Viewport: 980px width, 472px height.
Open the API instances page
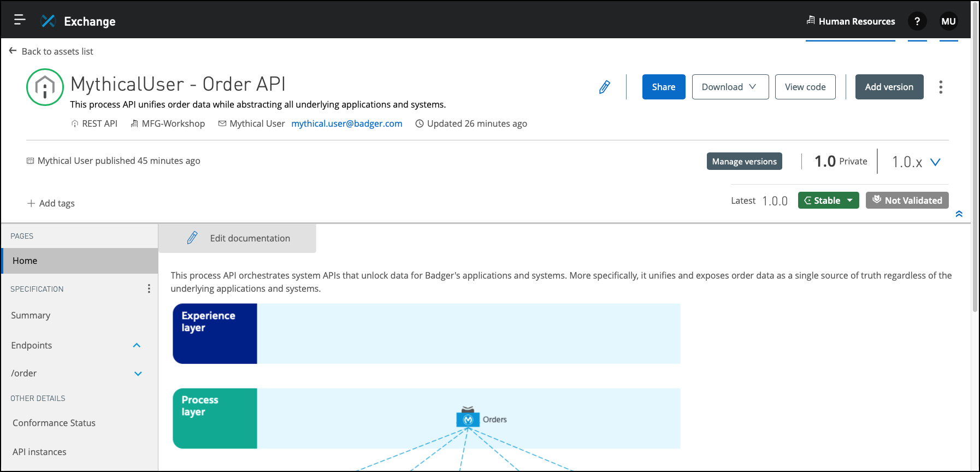coord(39,452)
